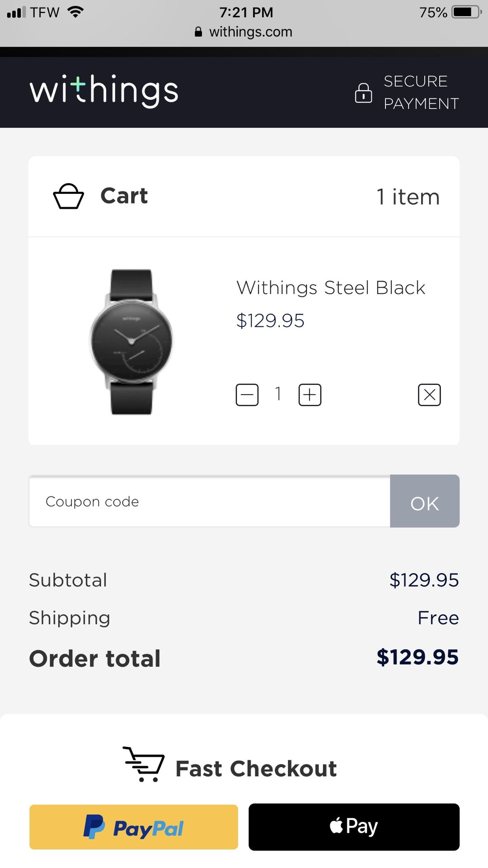
Task: Open the Withings Steel Black watch image
Action: coord(131,342)
